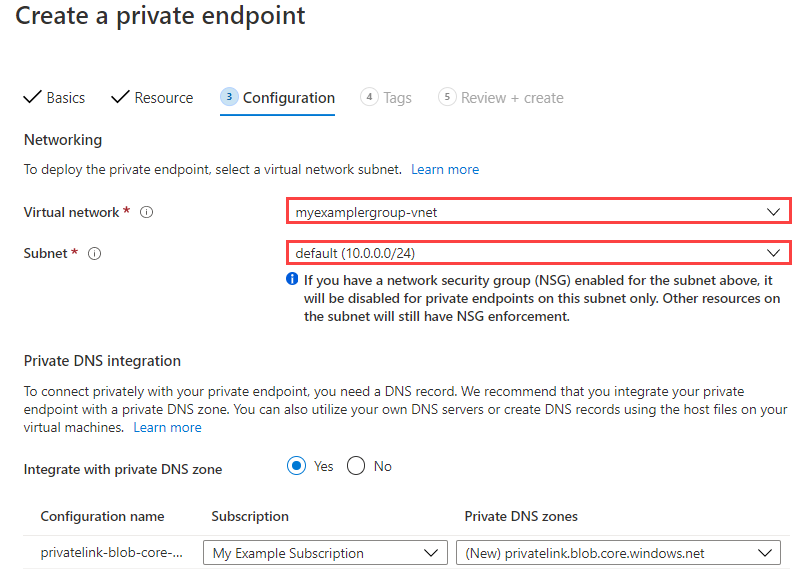Viewport: 812px width, 586px height.
Task: Click the Configuration name column header
Action: (102, 516)
